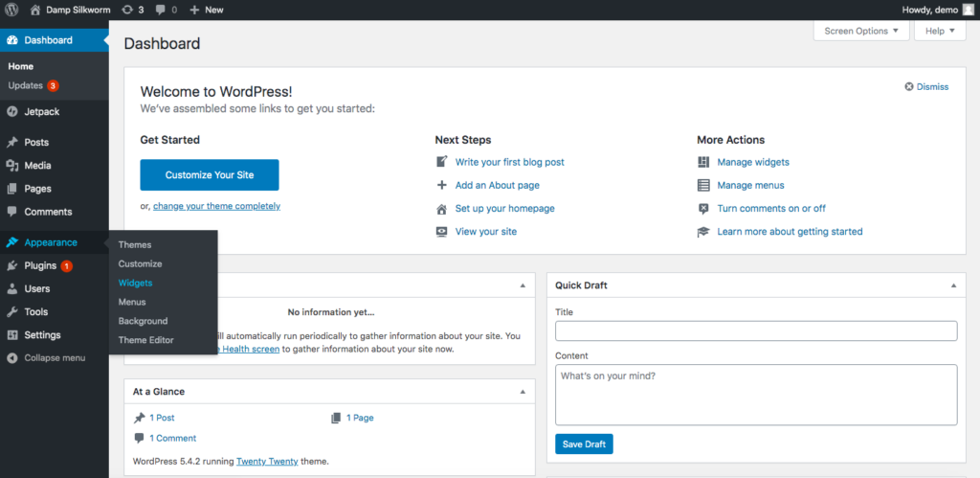Open the 1 Post link
The width and height of the screenshot is (980, 478).
pos(162,418)
